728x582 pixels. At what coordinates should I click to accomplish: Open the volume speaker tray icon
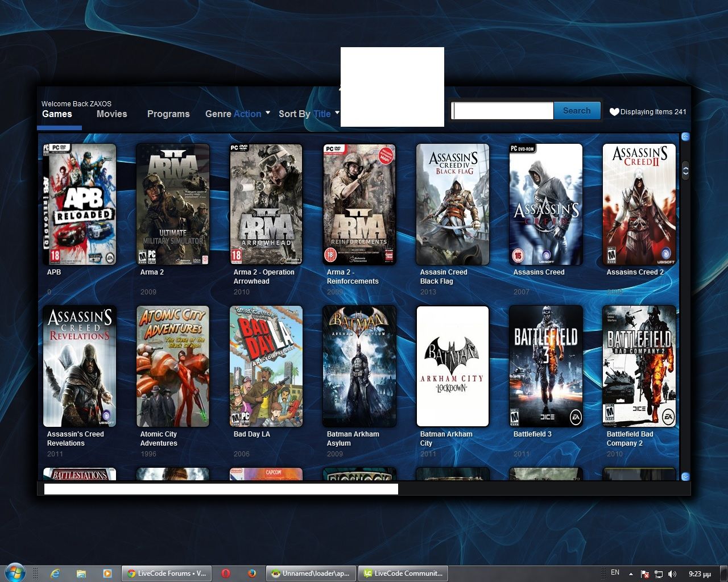[x=672, y=573]
